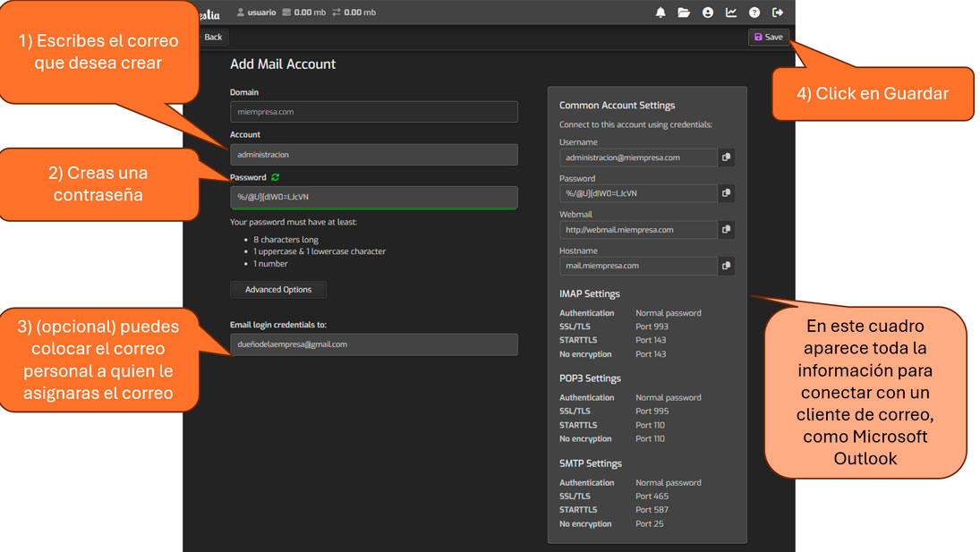Copy the Hostname value
The image size is (980, 552).
(726, 266)
